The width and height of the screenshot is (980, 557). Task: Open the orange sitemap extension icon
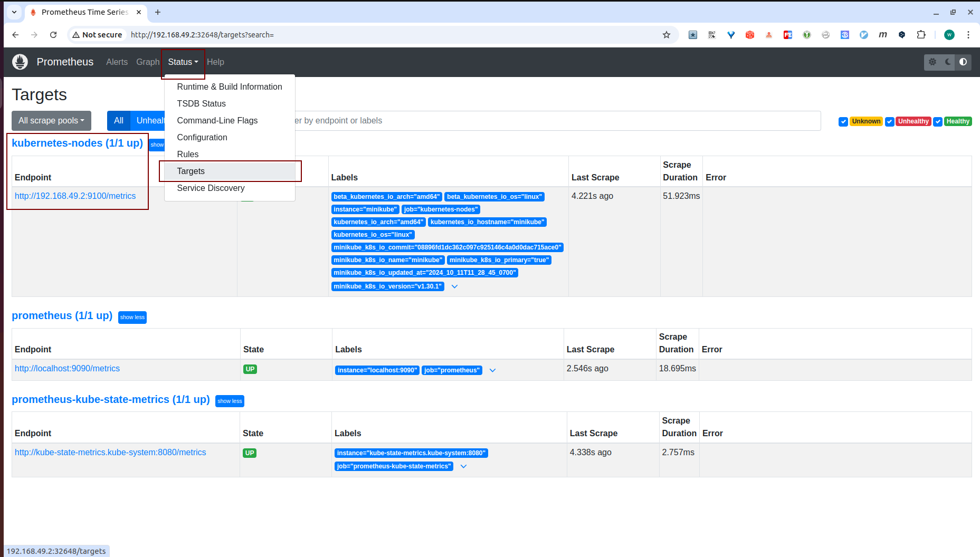pyautogui.click(x=769, y=35)
